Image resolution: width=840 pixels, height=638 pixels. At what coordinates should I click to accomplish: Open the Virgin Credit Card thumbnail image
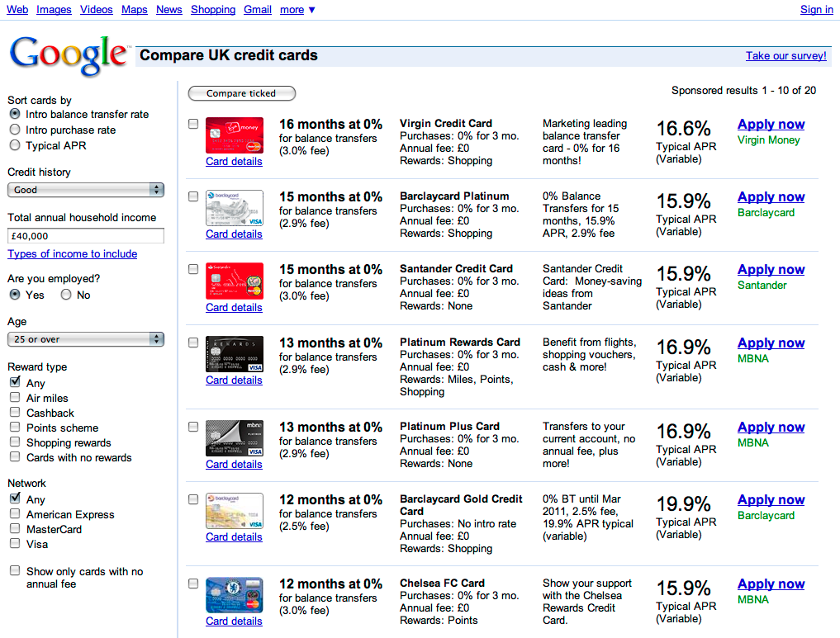tap(234, 135)
